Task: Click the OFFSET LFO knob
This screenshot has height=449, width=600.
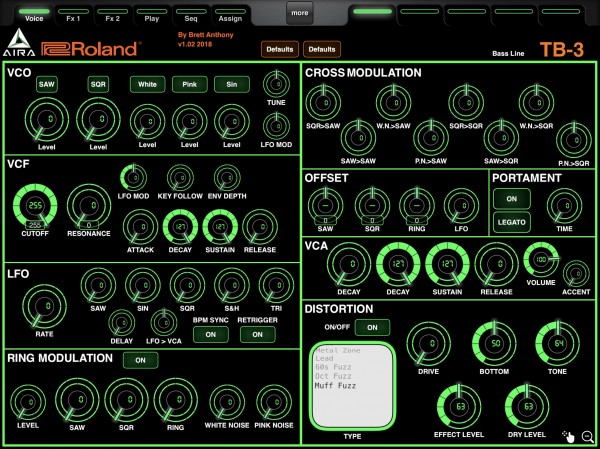Action: pos(461,205)
